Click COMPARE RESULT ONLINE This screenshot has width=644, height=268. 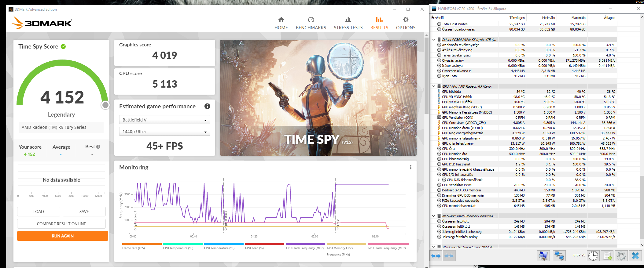point(61,224)
